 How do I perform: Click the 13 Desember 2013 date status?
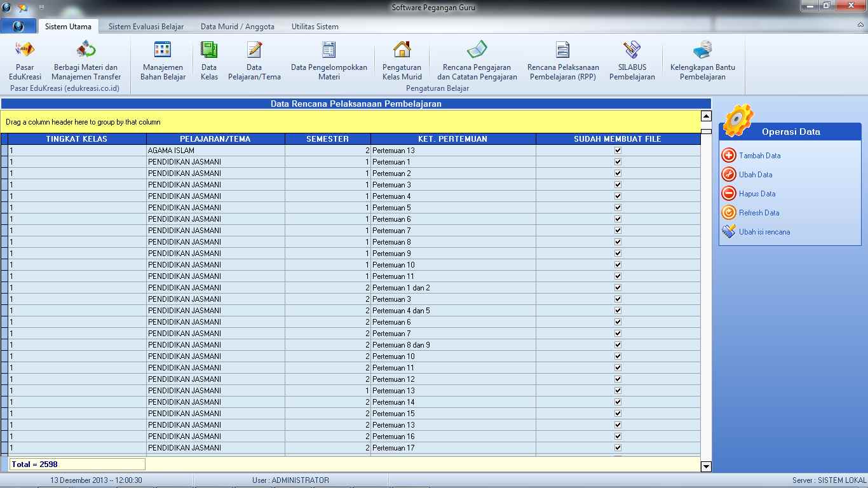(x=96, y=480)
